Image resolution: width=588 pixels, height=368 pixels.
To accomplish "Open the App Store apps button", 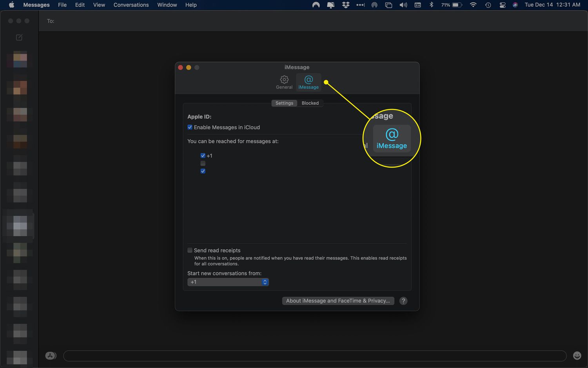I will [x=51, y=355].
